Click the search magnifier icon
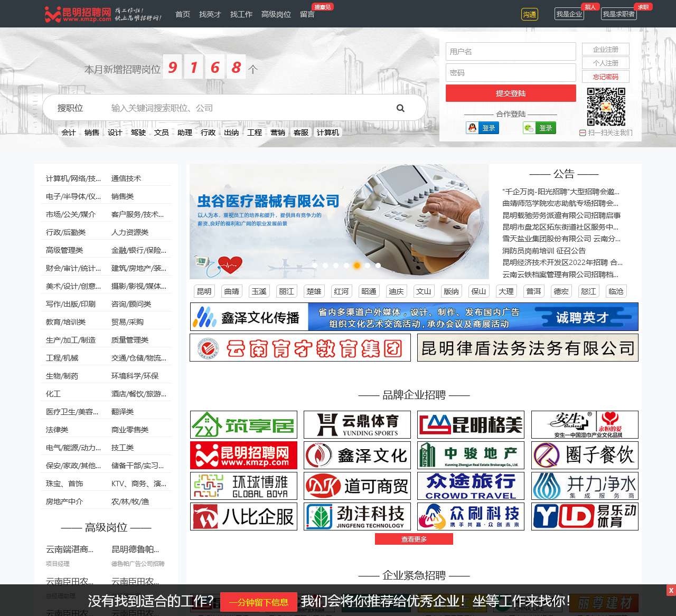 tap(400, 108)
